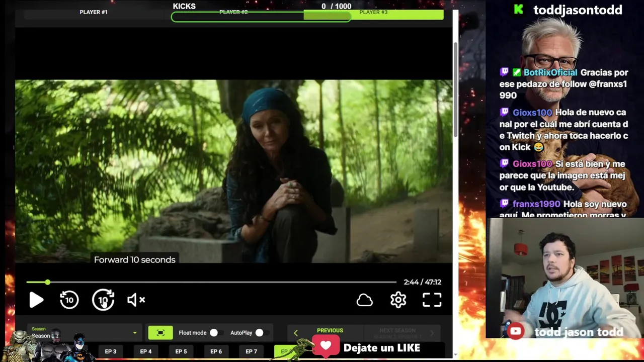Go to NEXT SEASON button
The height and width of the screenshot is (362, 644).
point(397,333)
